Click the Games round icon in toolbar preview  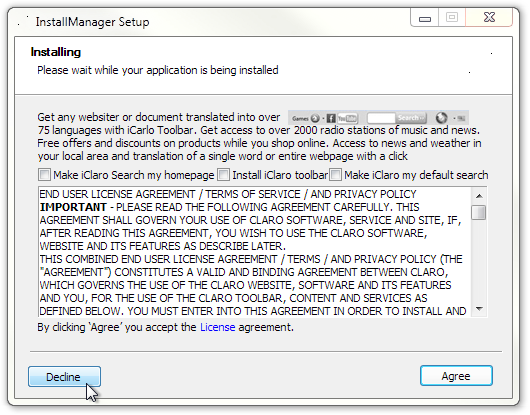315,118
